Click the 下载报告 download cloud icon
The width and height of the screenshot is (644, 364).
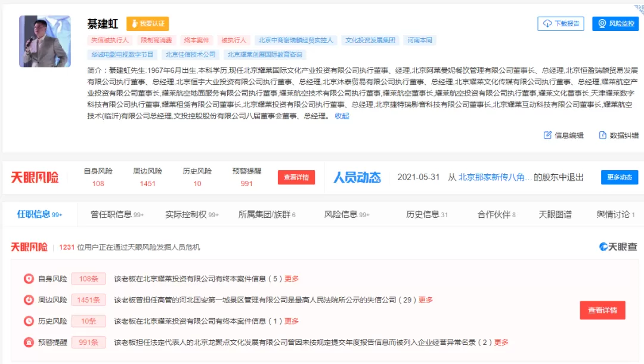click(547, 23)
